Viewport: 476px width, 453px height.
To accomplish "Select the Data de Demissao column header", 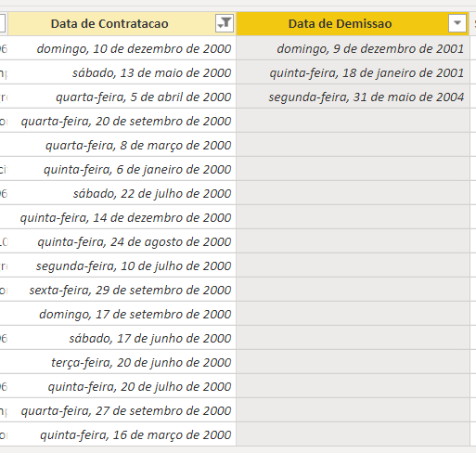I will (353, 24).
